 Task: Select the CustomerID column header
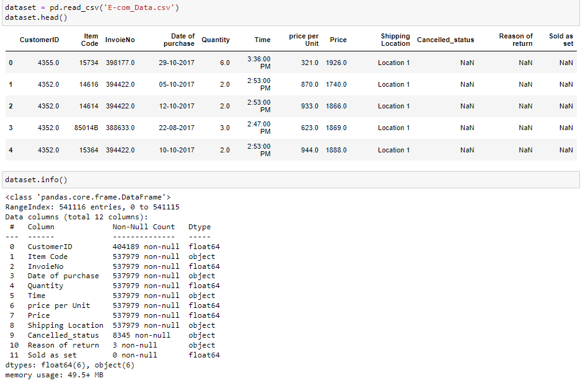(39, 40)
